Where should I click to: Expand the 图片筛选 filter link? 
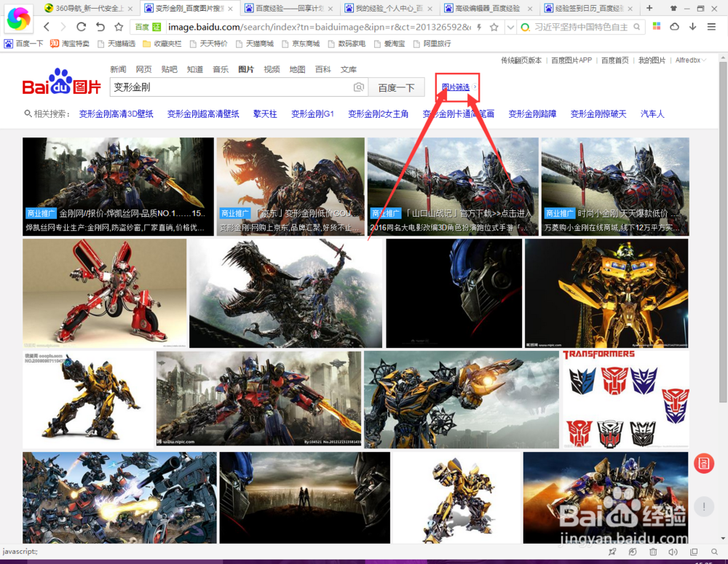coord(458,87)
